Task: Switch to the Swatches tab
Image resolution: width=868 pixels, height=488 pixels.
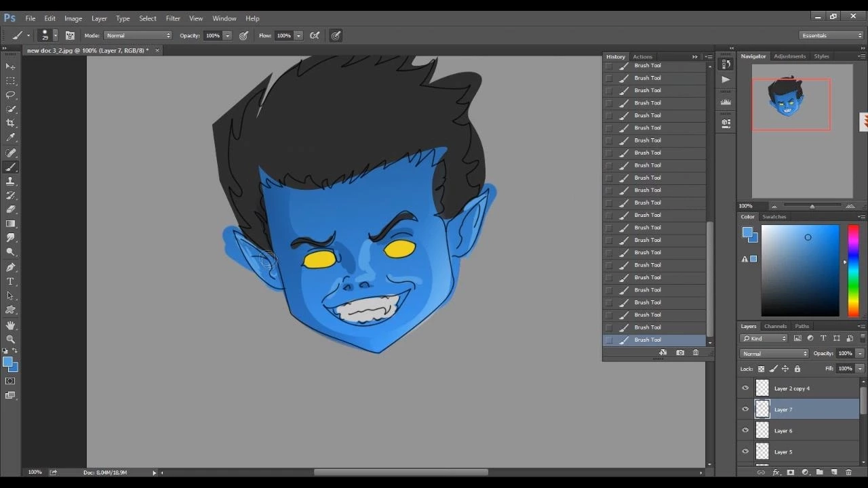Action: tap(774, 217)
